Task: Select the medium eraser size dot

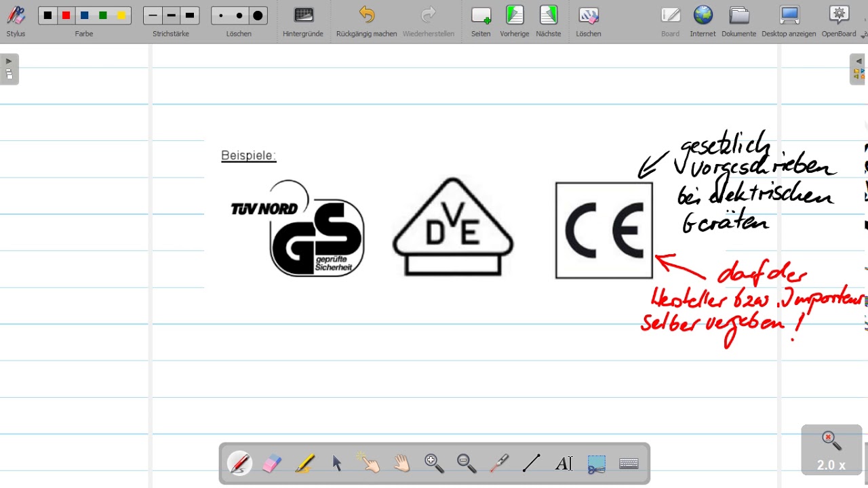Action: 239,16
